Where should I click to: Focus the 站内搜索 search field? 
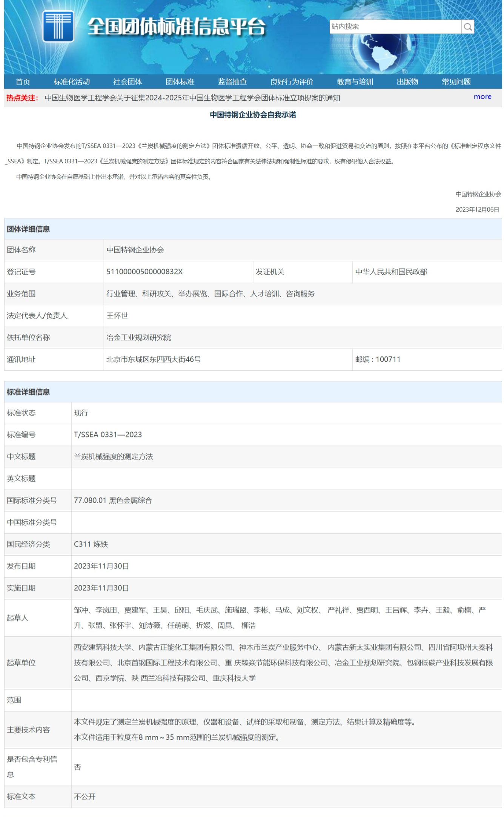(395, 27)
